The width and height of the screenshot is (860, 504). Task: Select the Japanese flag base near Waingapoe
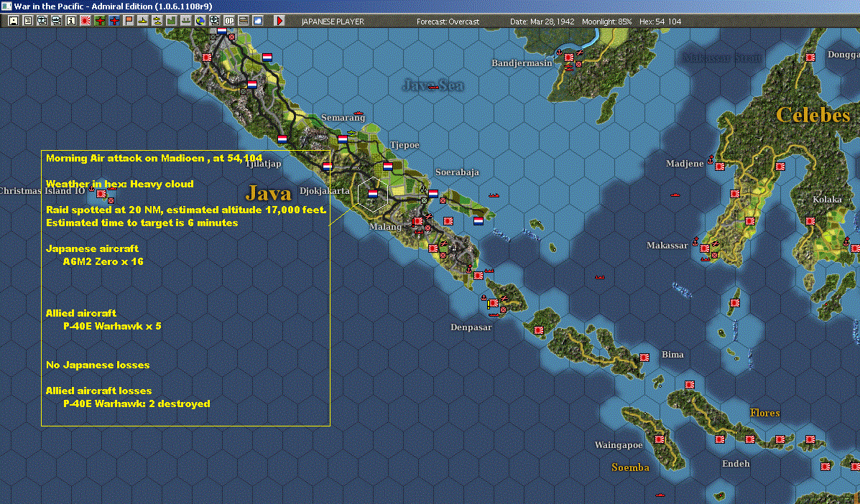(660, 439)
